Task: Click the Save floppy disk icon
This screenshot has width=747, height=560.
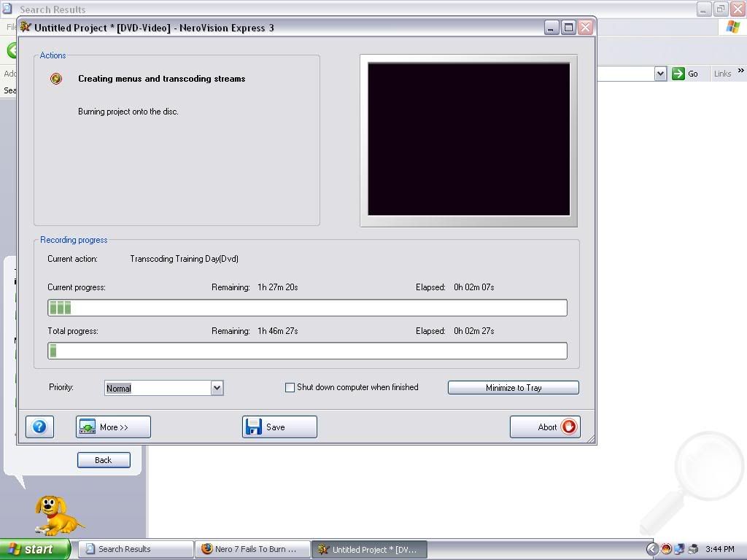Action: click(x=253, y=427)
